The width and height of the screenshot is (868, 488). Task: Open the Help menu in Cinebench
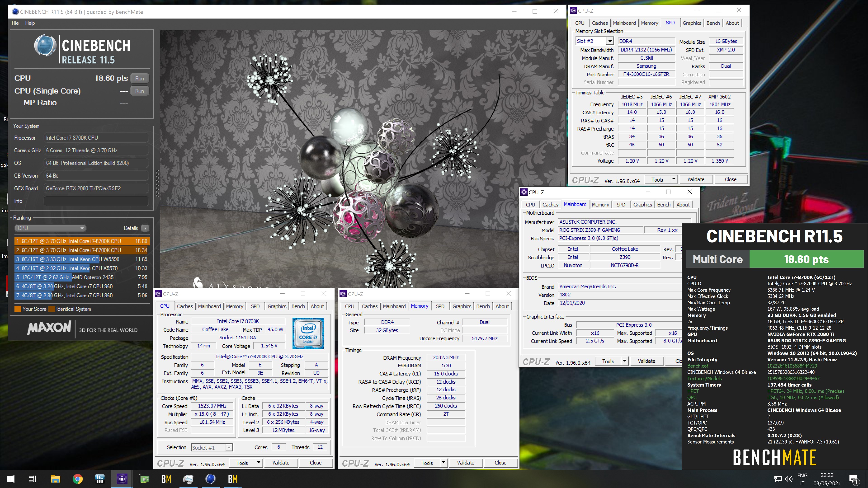[30, 23]
